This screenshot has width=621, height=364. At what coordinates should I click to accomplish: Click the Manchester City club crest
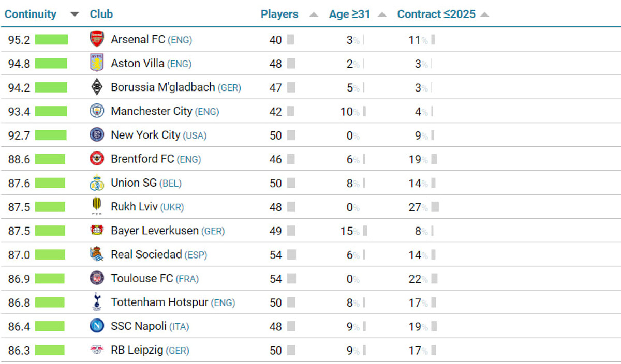click(96, 111)
